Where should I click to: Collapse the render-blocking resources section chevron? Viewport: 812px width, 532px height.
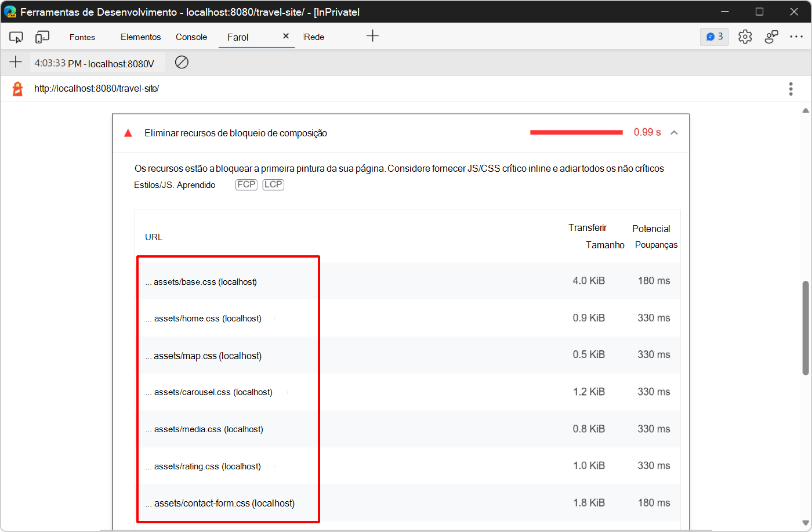click(674, 132)
